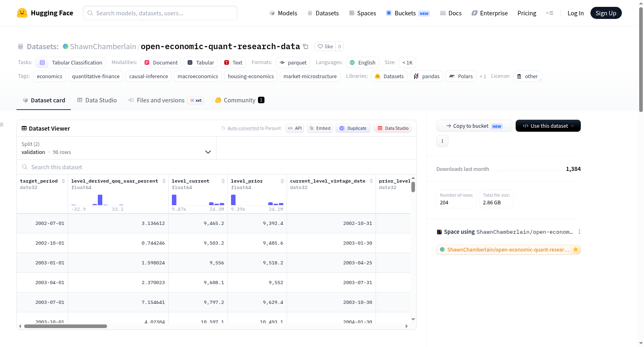Open Buckets in top navigation
644x347 pixels.
(x=408, y=13)
